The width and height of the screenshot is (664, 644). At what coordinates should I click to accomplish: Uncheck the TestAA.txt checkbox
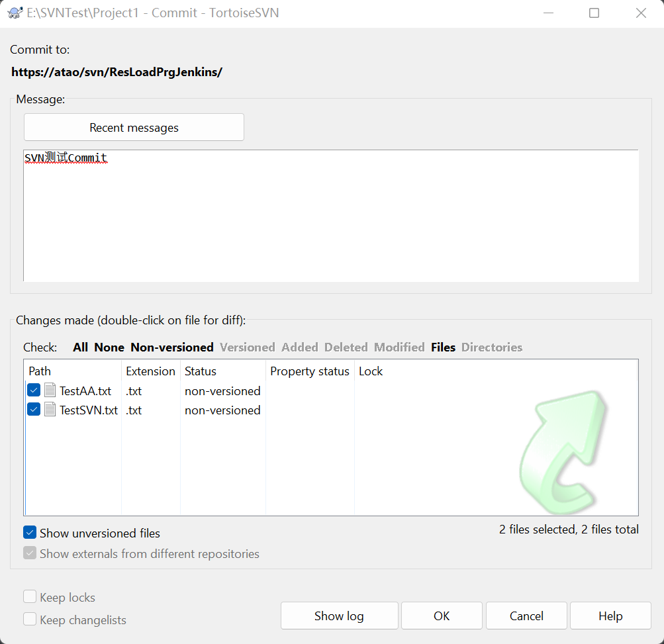(34, 391)
